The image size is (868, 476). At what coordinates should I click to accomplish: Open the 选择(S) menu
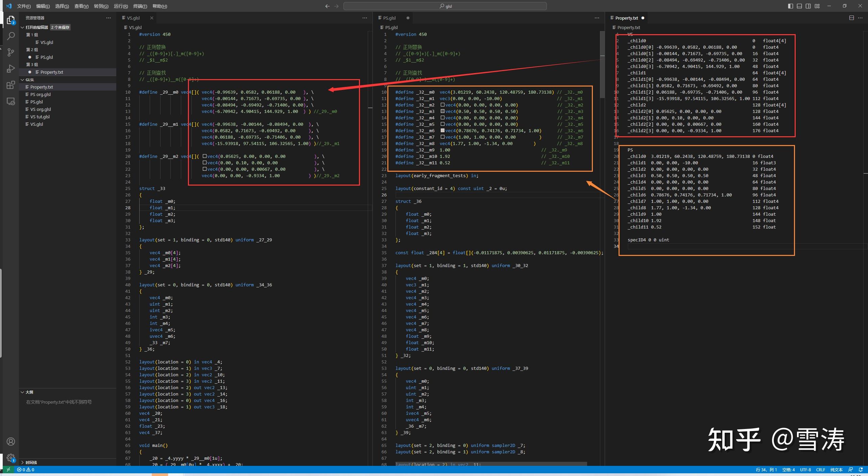[62, 6]
